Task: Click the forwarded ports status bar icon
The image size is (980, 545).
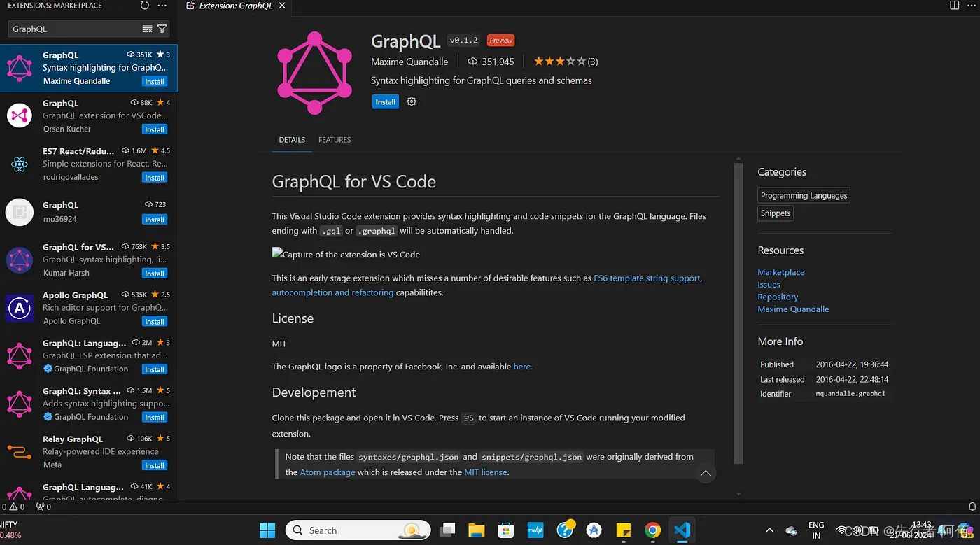Action: pos(42,506)
